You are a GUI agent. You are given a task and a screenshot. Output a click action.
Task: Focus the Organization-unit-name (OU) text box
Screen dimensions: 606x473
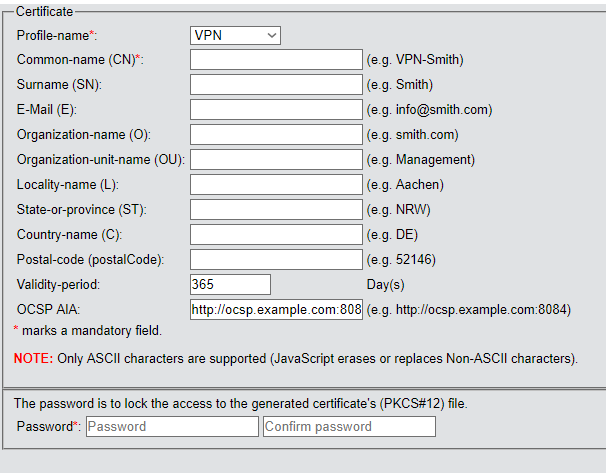(276, 160)
